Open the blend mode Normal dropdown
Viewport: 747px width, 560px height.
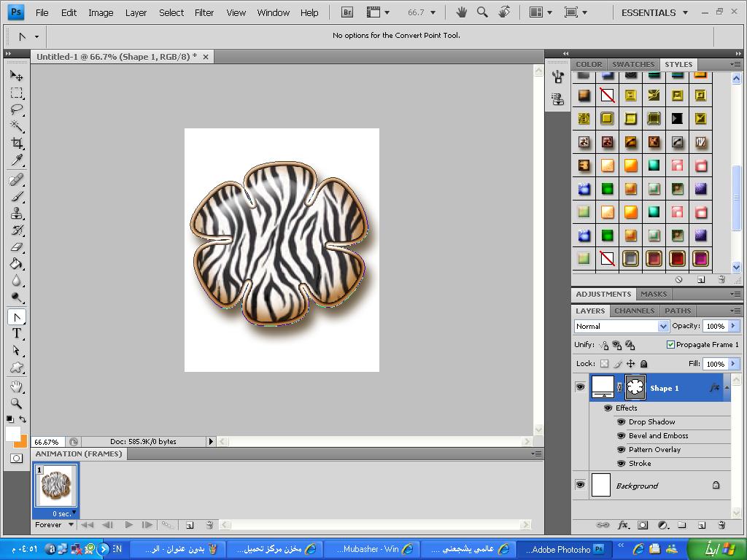622,326
